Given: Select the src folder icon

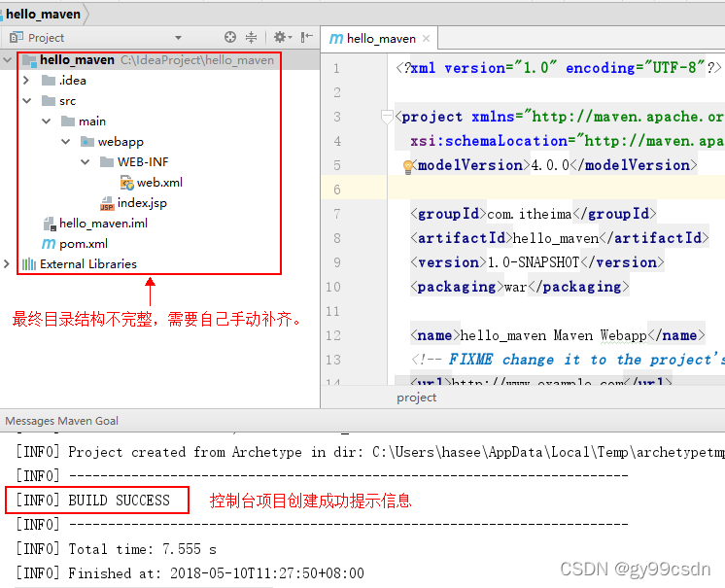Looking at the screenshot, I should 48,101.
